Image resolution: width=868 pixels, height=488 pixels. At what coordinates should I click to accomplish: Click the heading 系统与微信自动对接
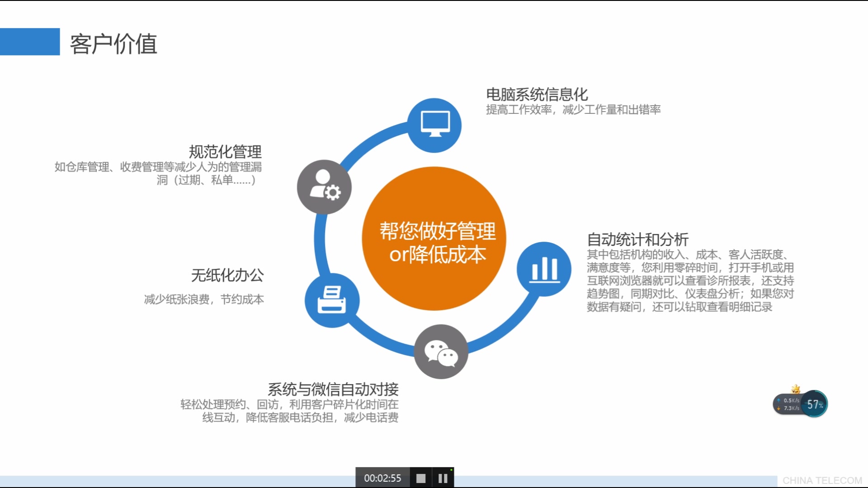pos(333,389)
